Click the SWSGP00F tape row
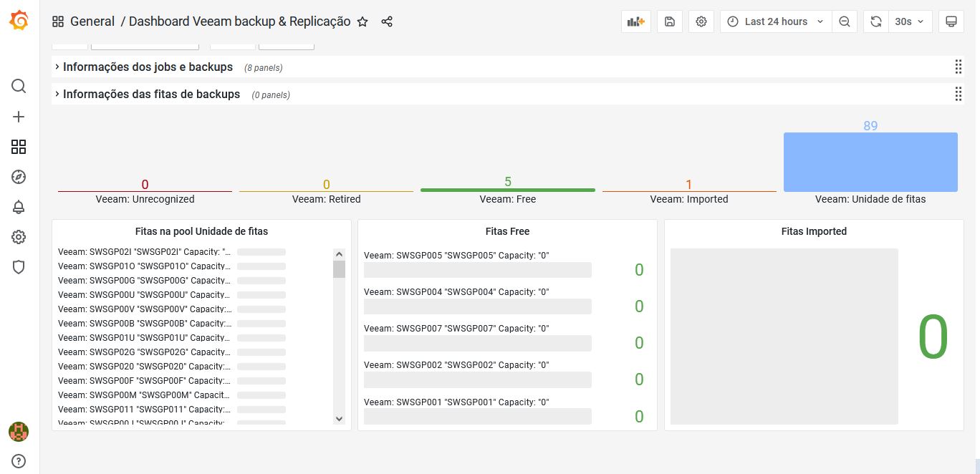The image size is (980, 474). [x=172, y=381]
